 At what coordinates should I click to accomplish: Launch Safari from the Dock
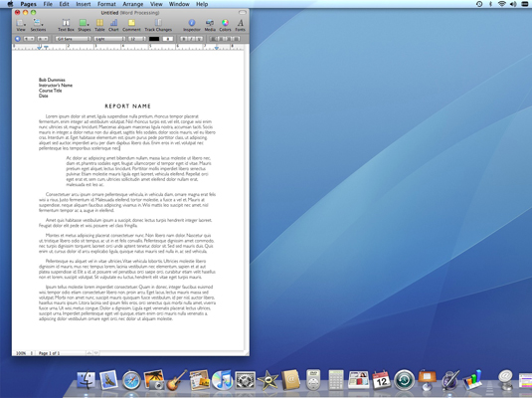[131, 380]
